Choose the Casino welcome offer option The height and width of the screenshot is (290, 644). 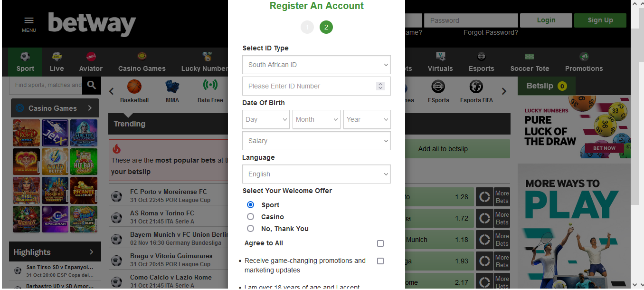click(250, 216)
